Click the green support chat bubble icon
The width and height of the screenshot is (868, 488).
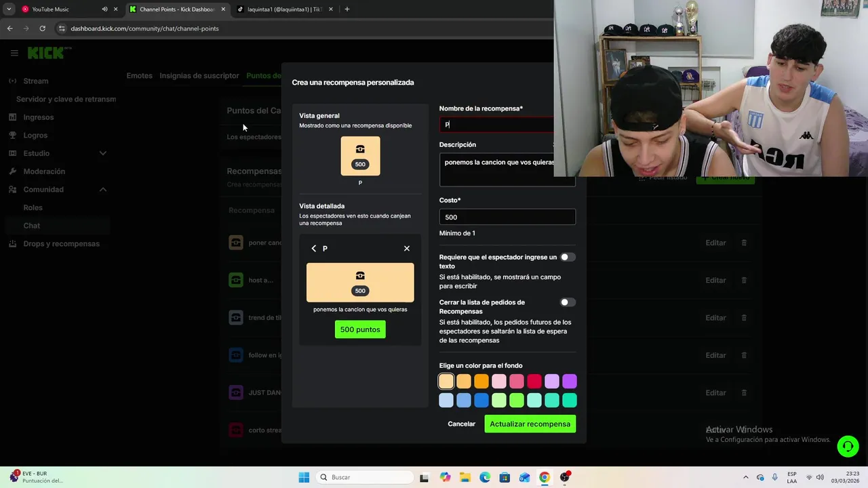pyautogui.click(x=848, y=446)
